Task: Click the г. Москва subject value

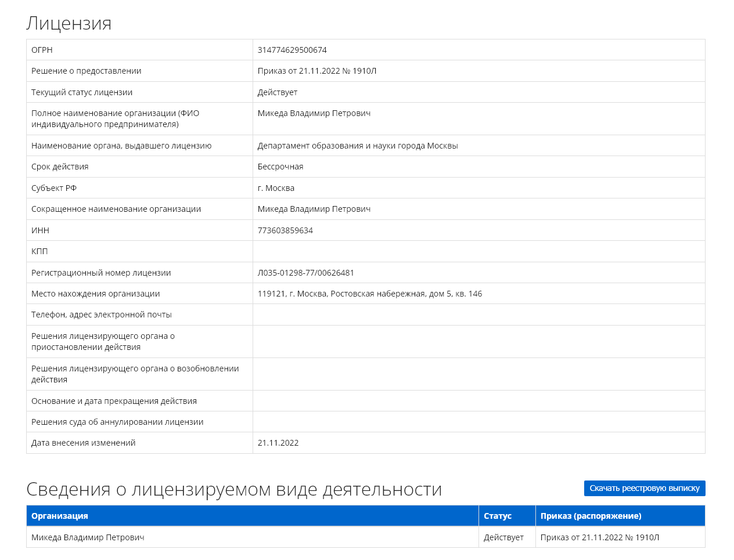Action: click(x=276, y=188)
